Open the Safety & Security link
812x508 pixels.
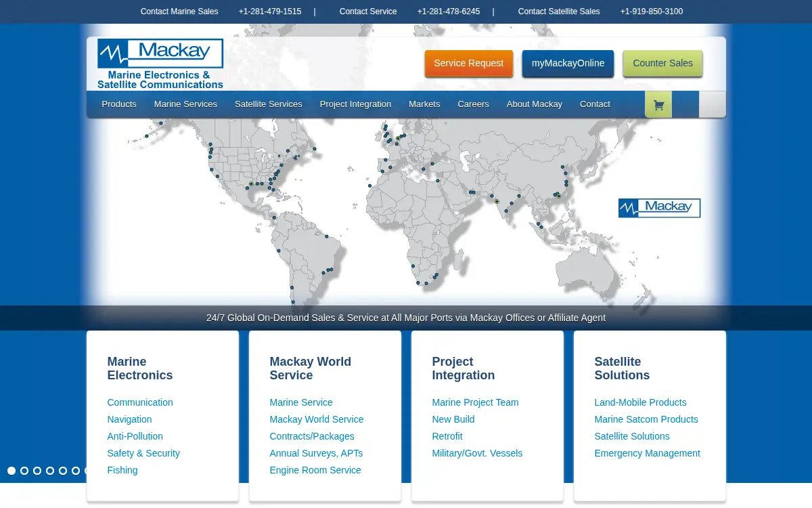coord(143,453)
